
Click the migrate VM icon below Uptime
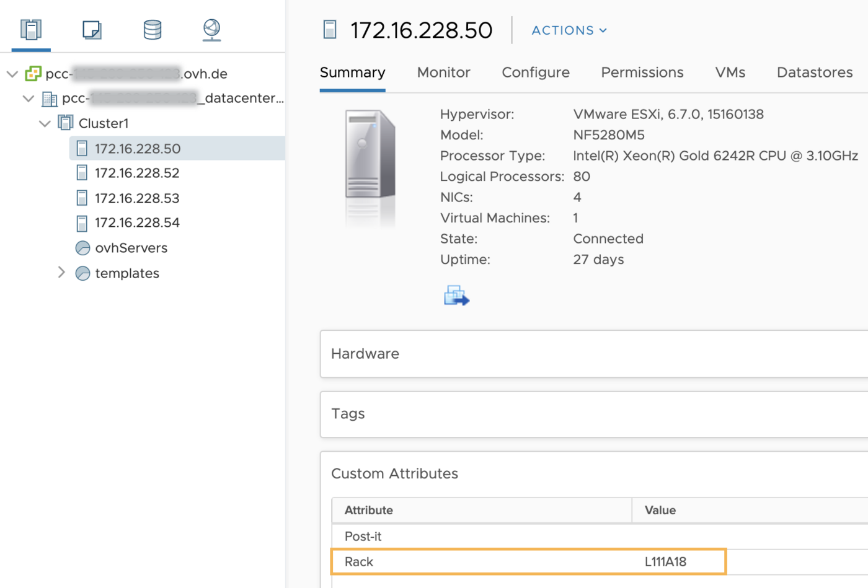coord(456,296)
